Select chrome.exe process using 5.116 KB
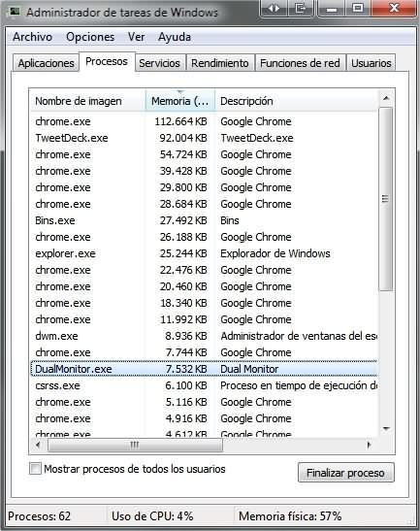Viewport: 420px width, 531px height. point(204,402)
